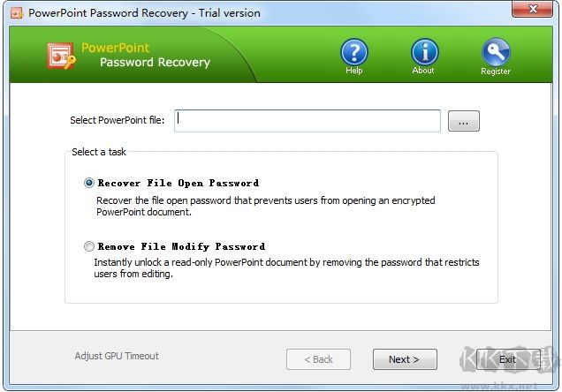
Task: Click the Register key icon
Action: (495, 53)
